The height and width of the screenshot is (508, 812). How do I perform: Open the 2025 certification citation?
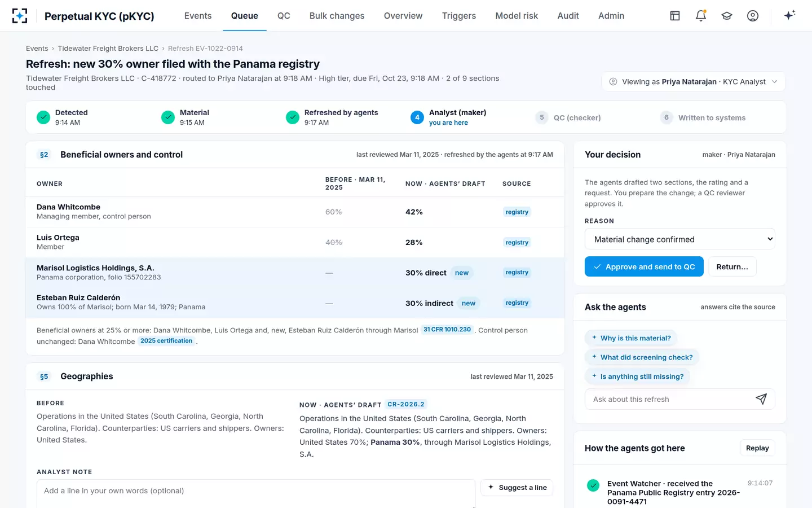(x=166, y=341)
